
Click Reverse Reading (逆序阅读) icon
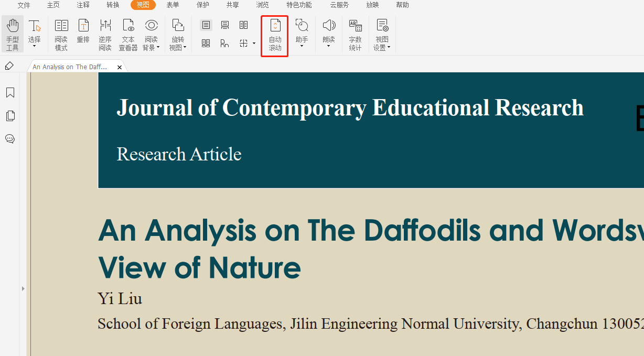105,35
